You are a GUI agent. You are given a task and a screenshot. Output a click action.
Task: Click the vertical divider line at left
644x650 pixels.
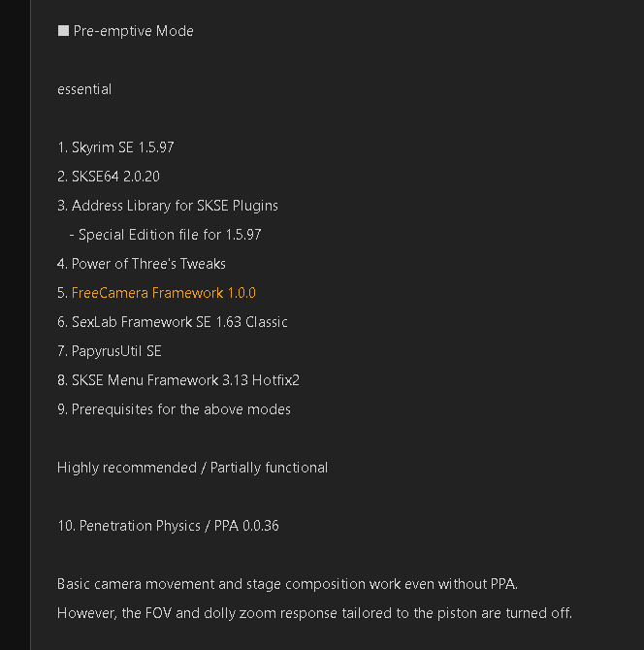(30, 325)
